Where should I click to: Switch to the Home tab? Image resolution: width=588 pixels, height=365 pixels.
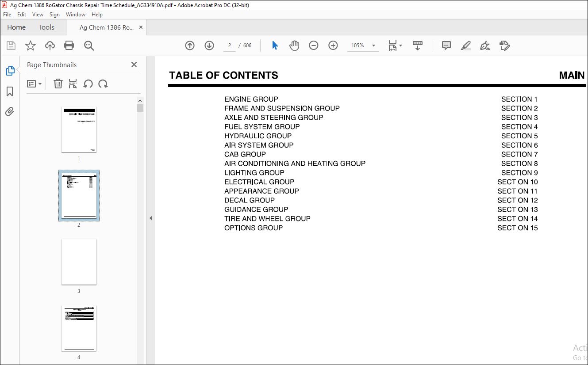(x=16, y=27)
